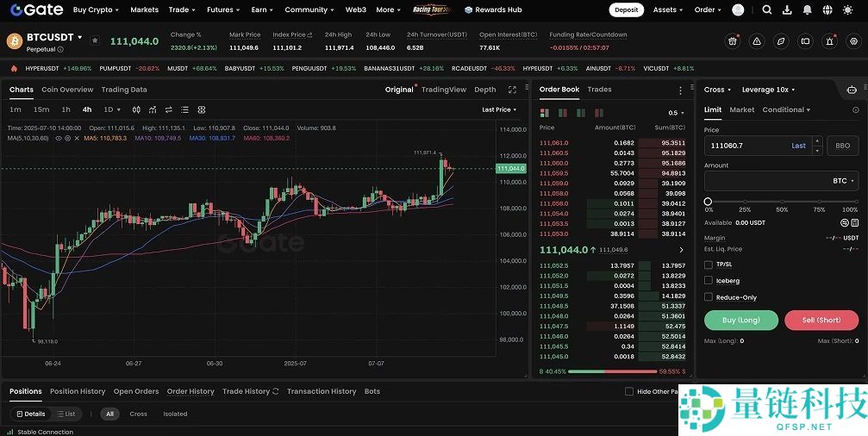The height and width of the screenshot is (436, 868).
Task: Open the Last Price dropdown on chart
Action: [499, 109]
